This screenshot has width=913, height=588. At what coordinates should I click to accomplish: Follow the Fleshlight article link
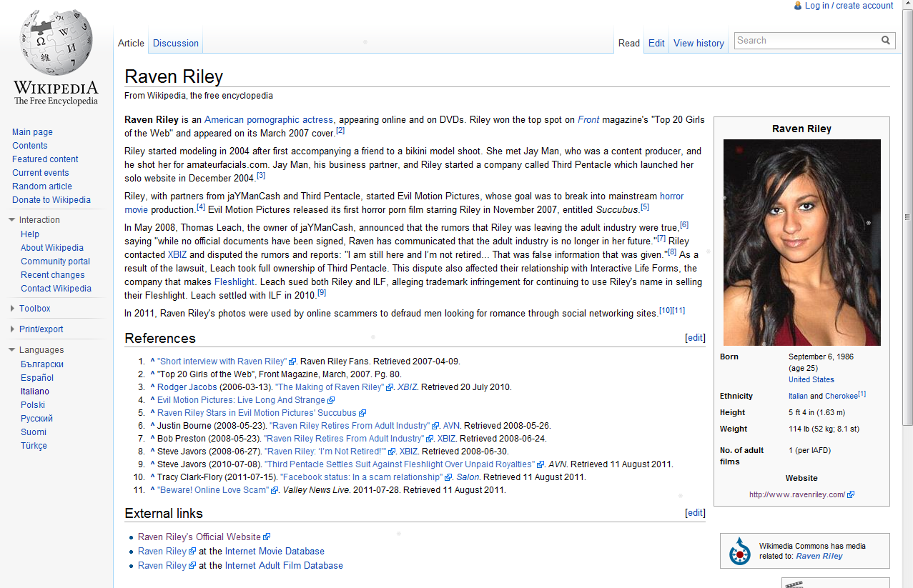click(235, 281)
